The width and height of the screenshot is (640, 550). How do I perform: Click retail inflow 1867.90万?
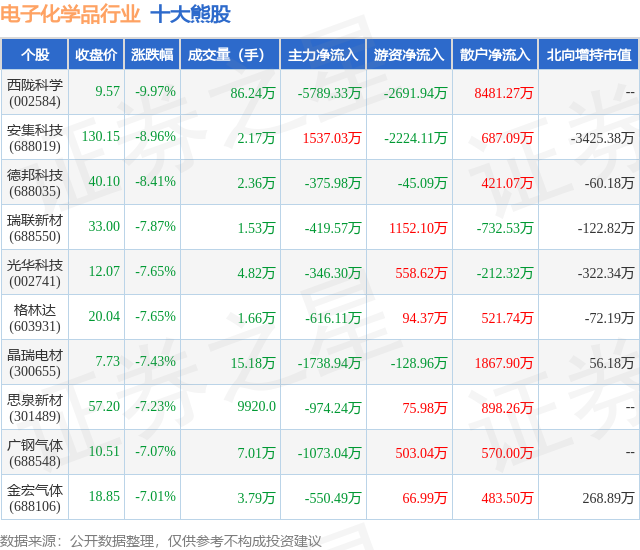coord(504,363)
